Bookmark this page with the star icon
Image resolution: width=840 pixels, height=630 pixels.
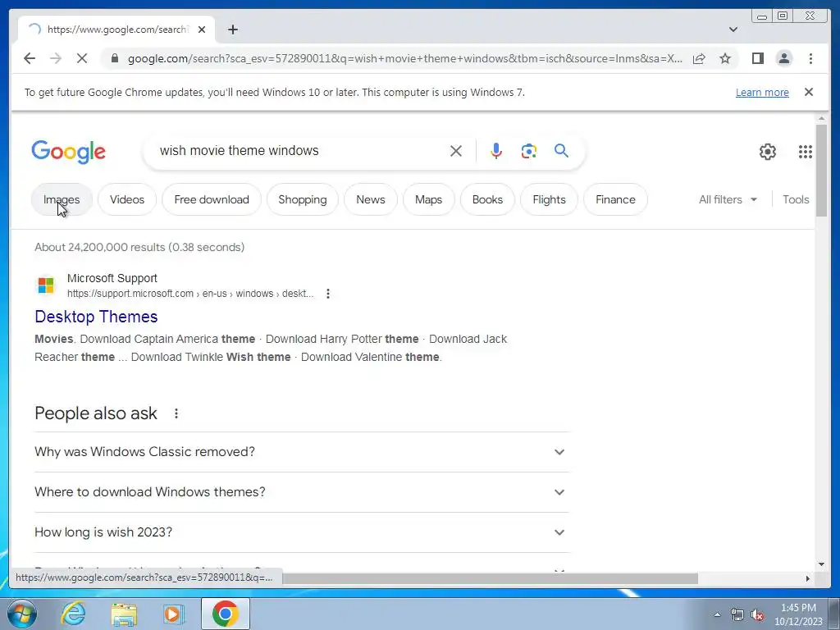click(725, 58)
